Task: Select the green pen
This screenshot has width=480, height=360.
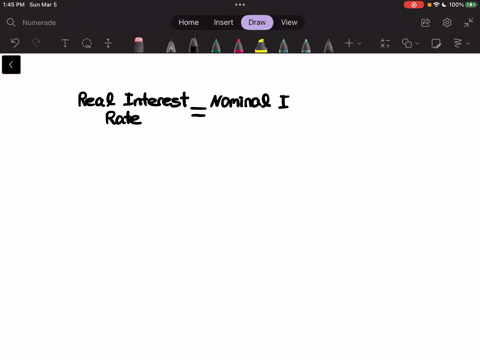Action: [x=216, y=45]
